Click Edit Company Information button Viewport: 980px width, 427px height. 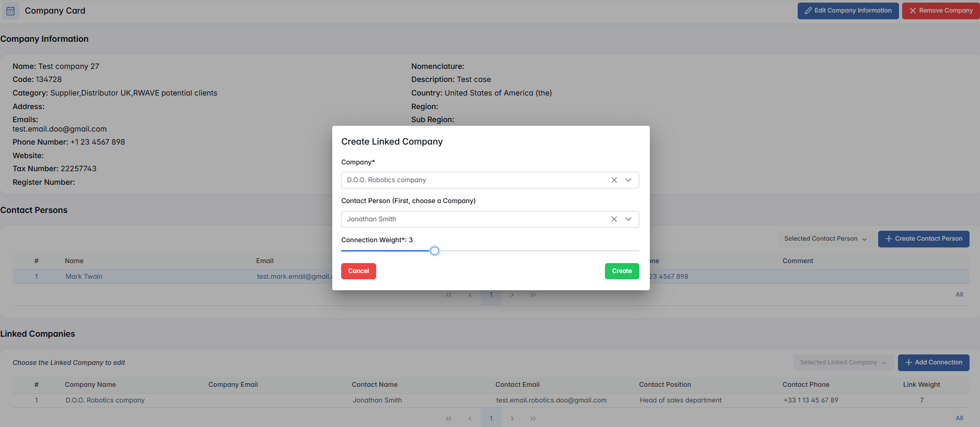pyautogui.click(x=848, y=10)
